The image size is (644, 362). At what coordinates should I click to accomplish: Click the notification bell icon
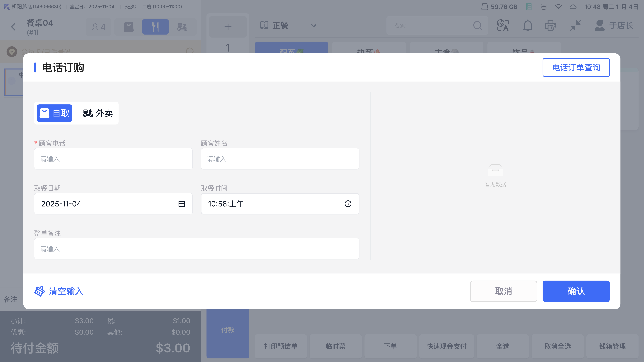tap(528, 25)
